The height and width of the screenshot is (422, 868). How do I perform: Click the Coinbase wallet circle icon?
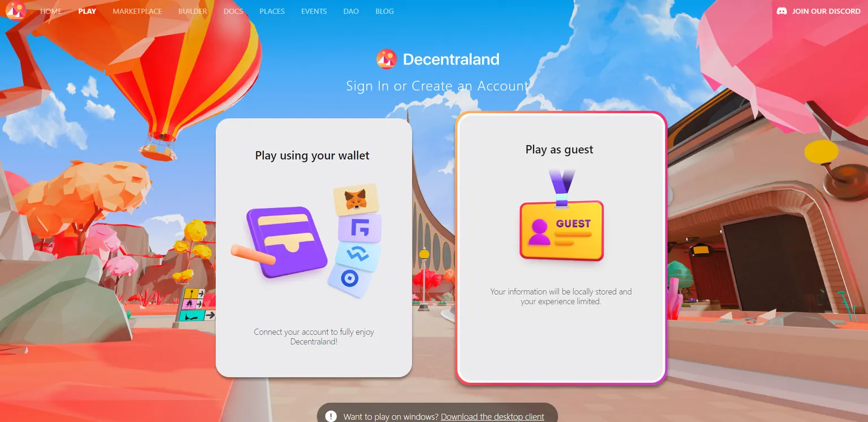pyautogui.click(x=350, y=279)
